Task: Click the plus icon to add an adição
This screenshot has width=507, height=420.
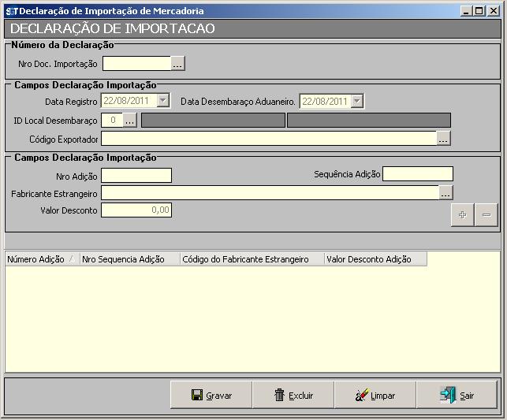Action: pyautogui.click(x=462, y=215)
